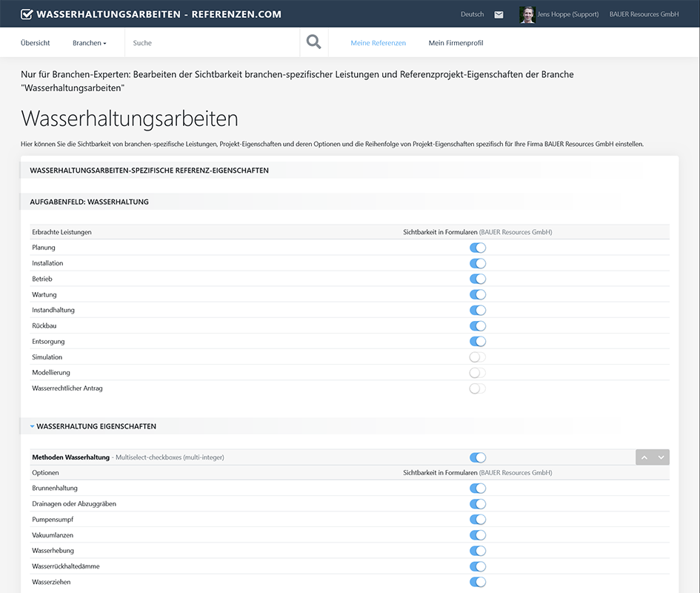700x593 pixels.
Task: Click Deutsch to change the language
Action: [x=472, y=14]
